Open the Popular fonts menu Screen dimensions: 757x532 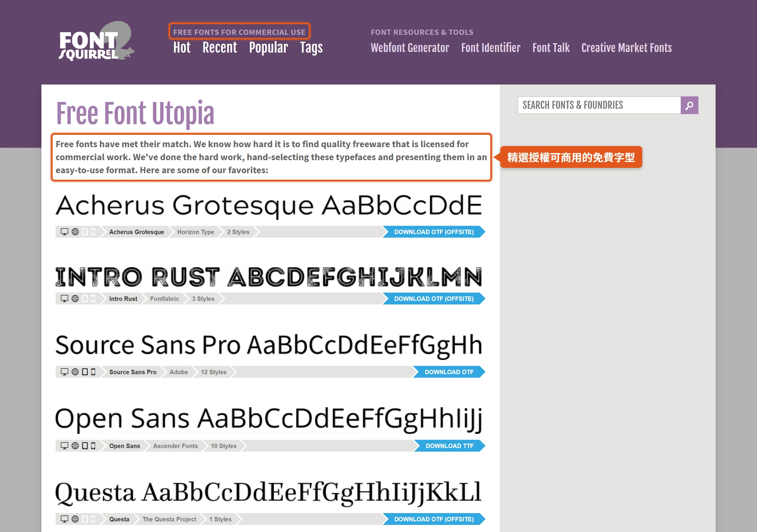click(268, 48)
